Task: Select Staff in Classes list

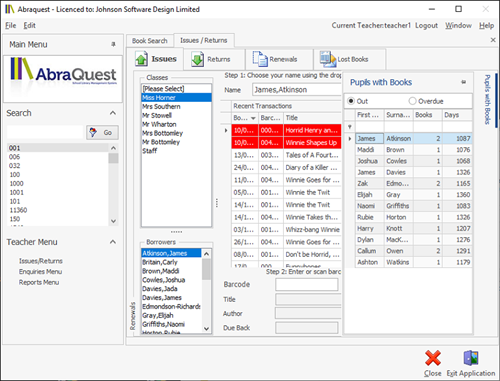Action: pyautogui.click(x=176, y=151)
